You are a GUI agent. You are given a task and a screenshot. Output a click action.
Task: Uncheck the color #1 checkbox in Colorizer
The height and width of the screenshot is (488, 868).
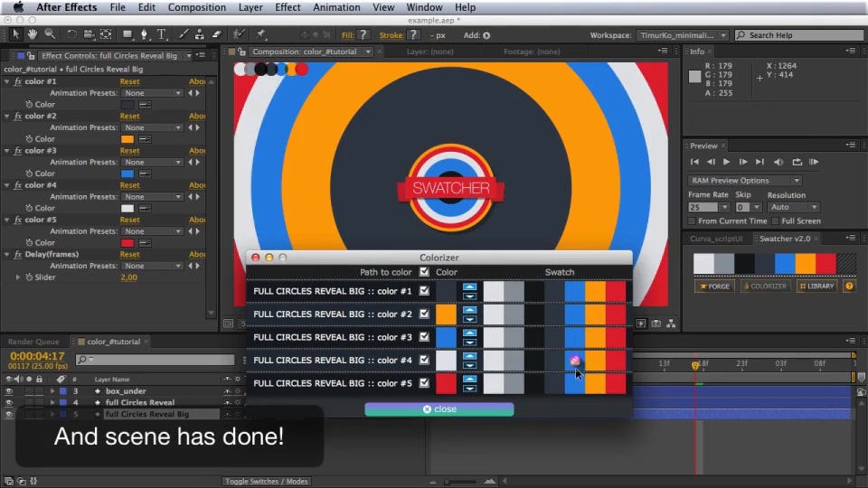point(424,290)
